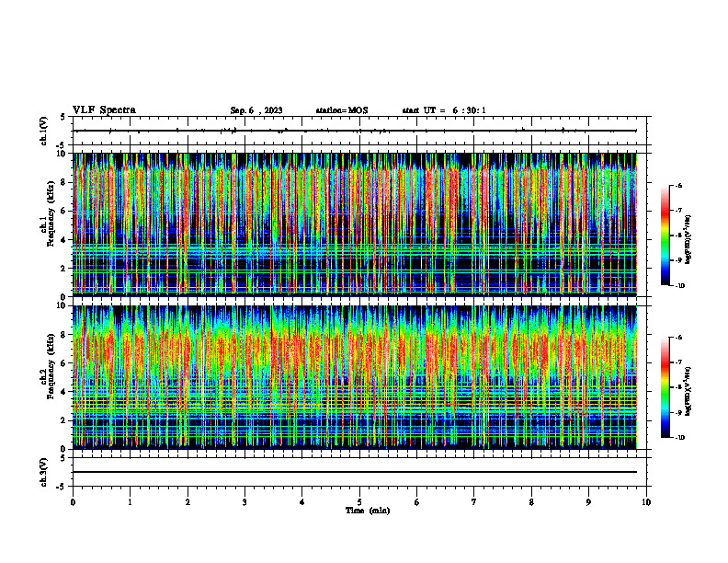Click the ch.1 colorbar "log(PSD)(V²/Hz)" label
This screenshot has width=728, height=563.
click(x=688, y=239)
